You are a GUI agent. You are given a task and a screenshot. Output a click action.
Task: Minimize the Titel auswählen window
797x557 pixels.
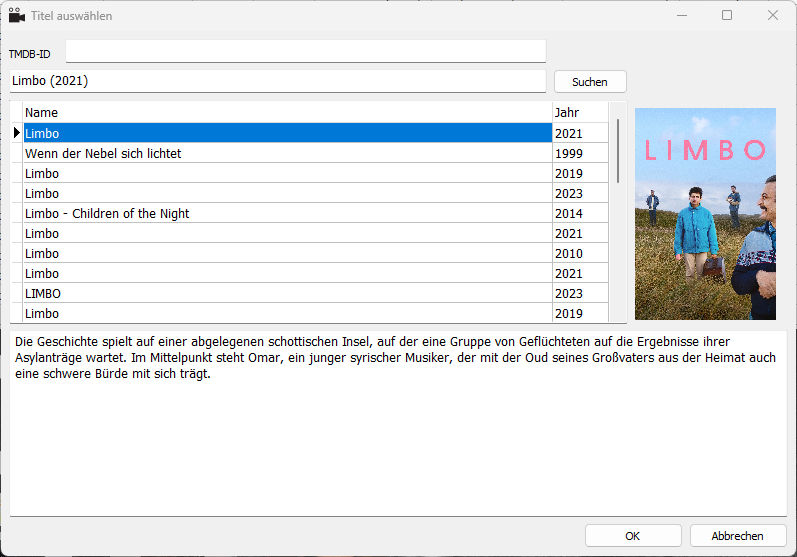click(x=682, y=15)
